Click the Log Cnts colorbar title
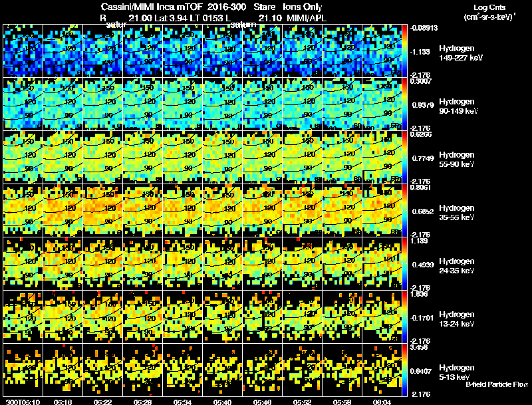Screen dimensions: 532x405 click(x=489, y=7)
